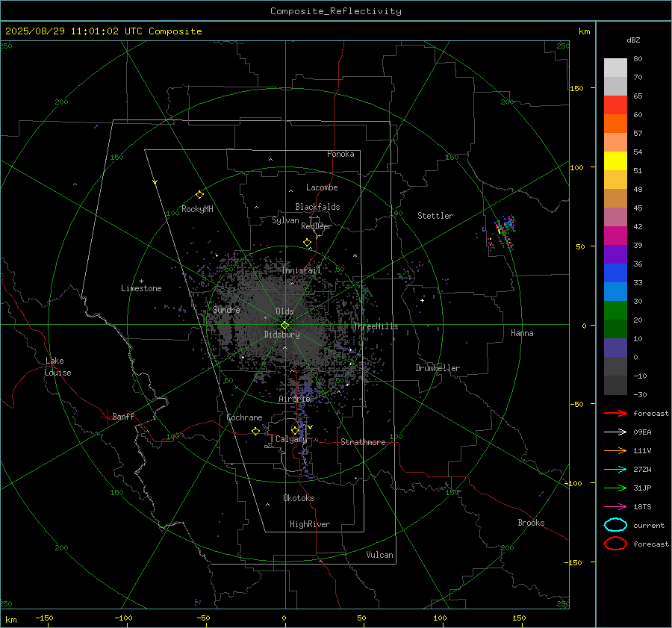This screenshot has height=628, width=672.
Task: Click the 150 tick on right axis
Action: coord(576,88)
